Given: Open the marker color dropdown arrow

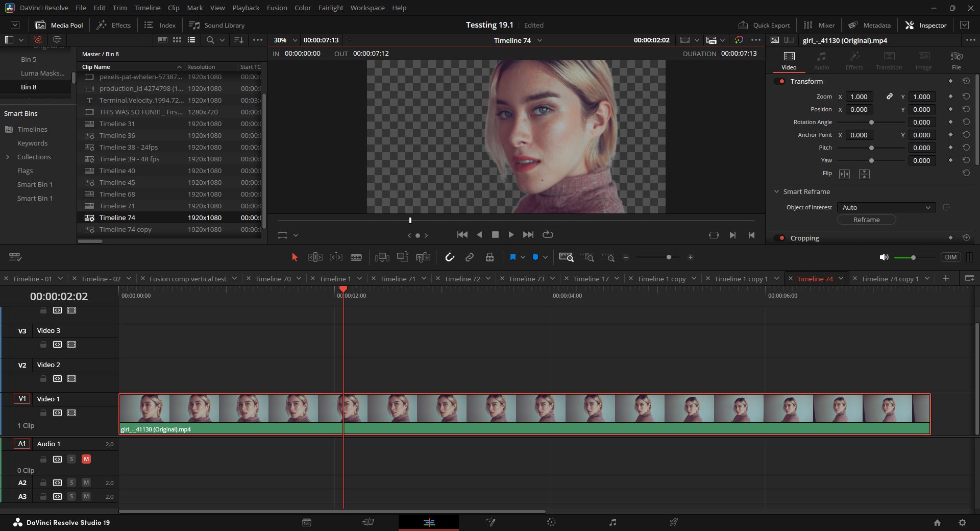Looking at the screenshot, I should click(545, 257).
